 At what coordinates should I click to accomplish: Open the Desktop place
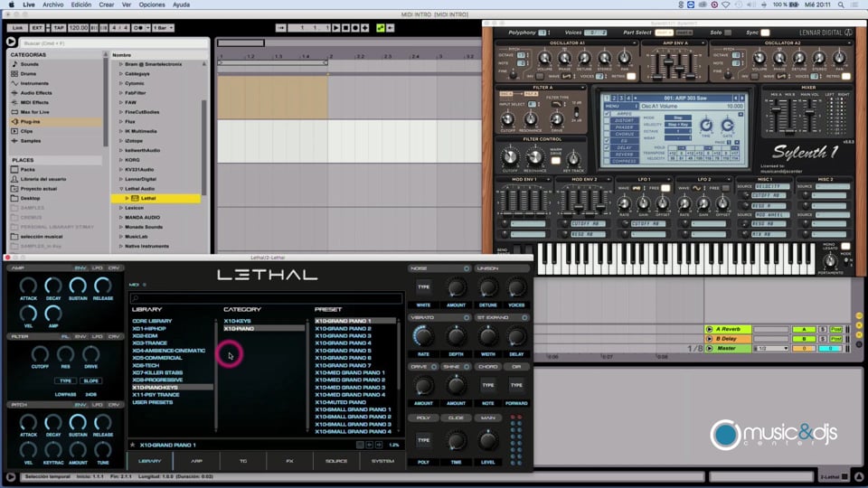tap(30, 198)
